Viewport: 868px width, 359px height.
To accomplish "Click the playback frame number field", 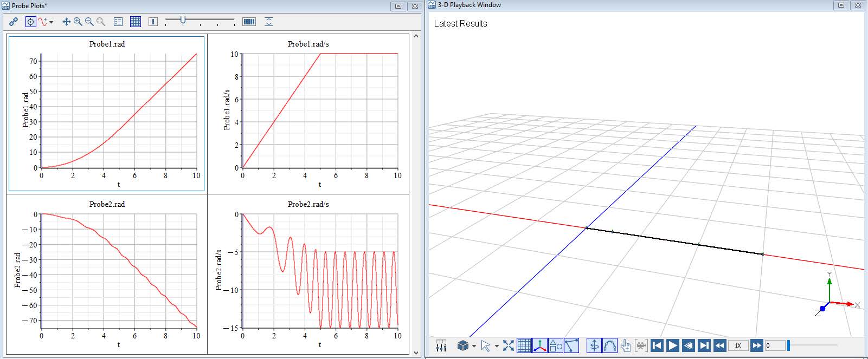I will (x=774, y=345).
